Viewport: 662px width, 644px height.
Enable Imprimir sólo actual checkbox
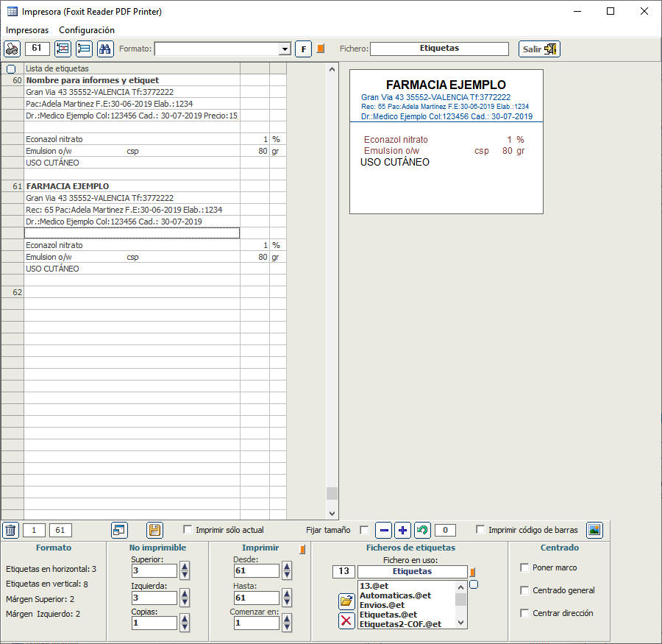(x=188, y=529)
